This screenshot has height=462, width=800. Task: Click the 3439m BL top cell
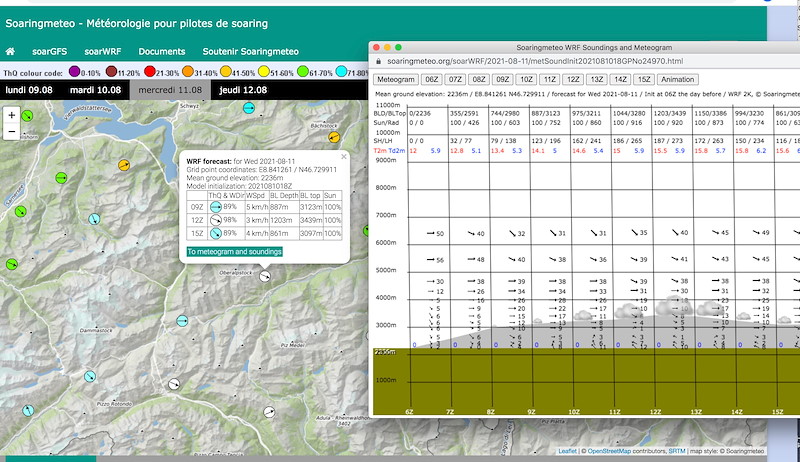(311, 220)
